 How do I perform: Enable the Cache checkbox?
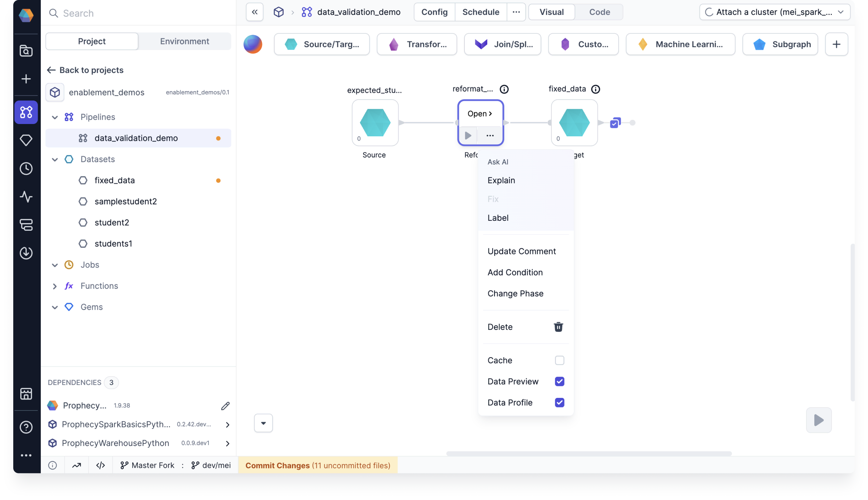pyautogui.click(x=560, y=360)
